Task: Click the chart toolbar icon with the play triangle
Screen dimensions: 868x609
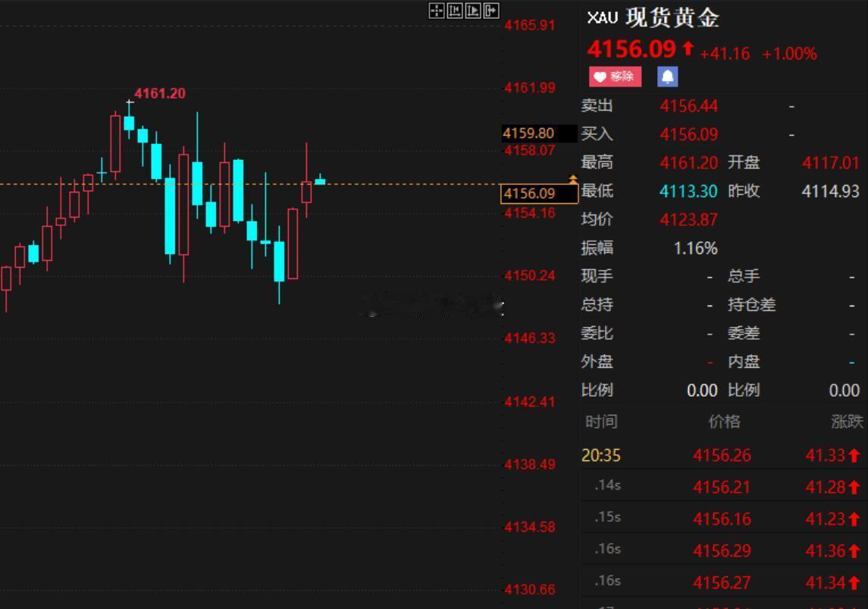Action: coord(473,11)
